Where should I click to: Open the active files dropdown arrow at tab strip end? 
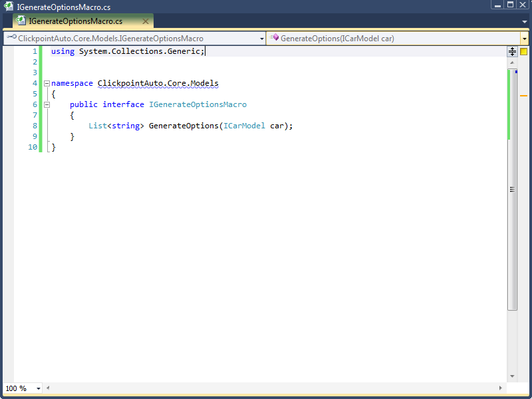[525, 22]
